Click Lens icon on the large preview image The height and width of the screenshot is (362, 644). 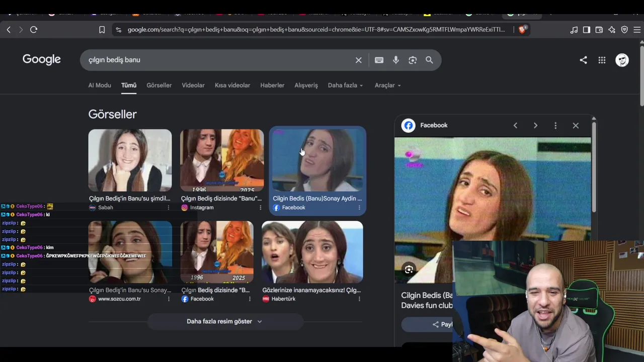pos(409,269)
